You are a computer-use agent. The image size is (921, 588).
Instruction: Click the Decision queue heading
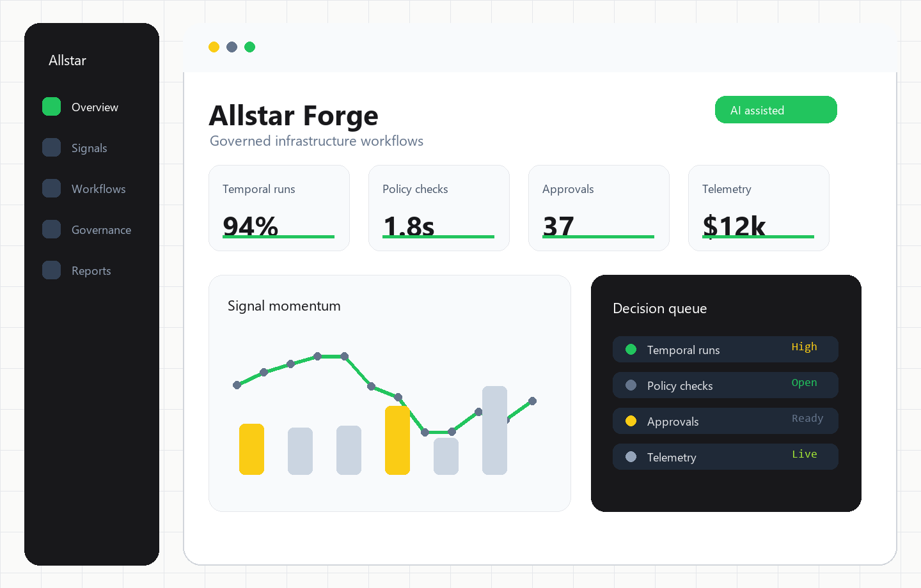coord(659,309)
